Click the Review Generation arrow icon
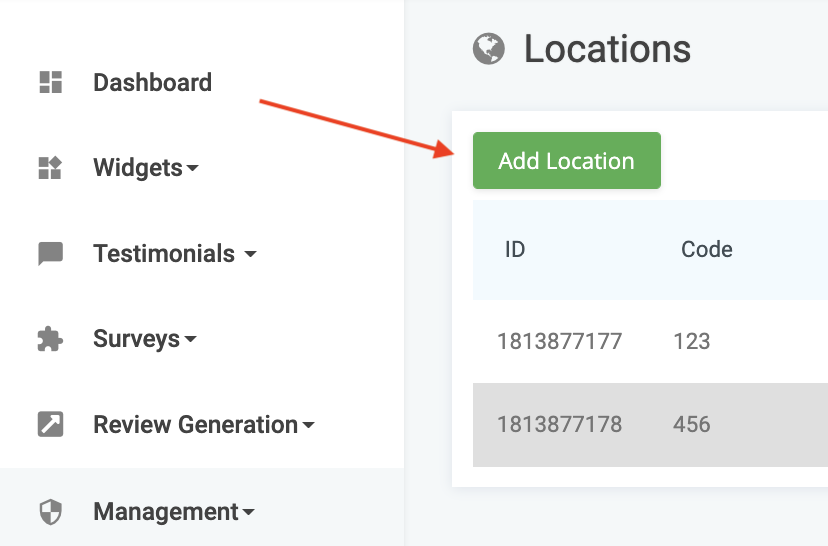828x546 pixels. (51, 425)
